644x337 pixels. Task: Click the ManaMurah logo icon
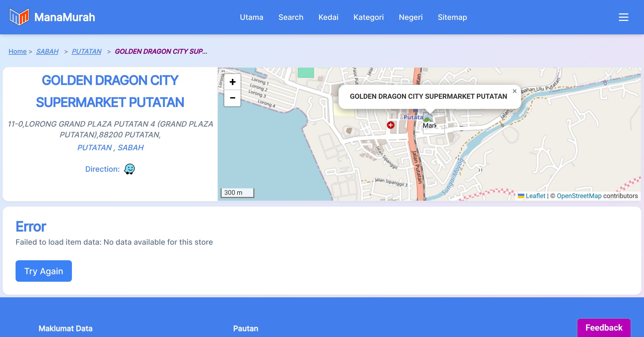pyautogui.click(x=19, y=17)
